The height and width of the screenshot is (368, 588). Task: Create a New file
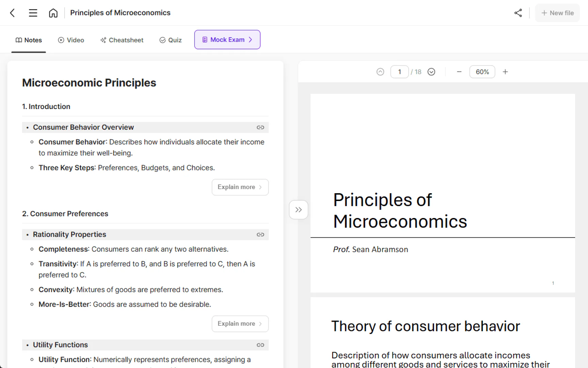(x=557, y=13)
